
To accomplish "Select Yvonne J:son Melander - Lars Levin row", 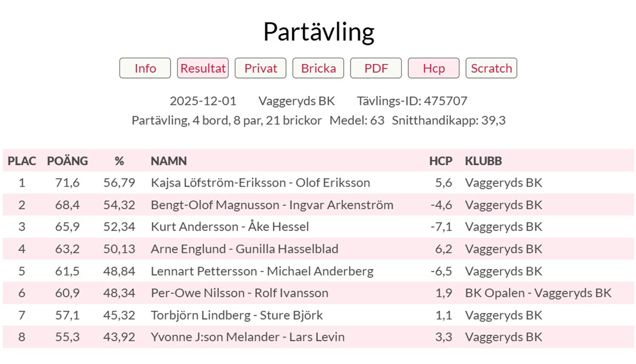I will pyautogui.click(x=247, y=338).
